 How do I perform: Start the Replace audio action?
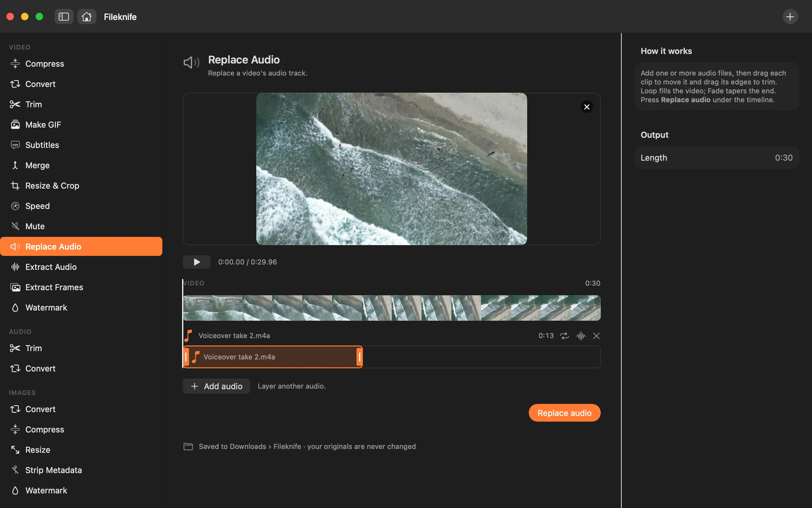pyautogui.click(x=564, y=412)
